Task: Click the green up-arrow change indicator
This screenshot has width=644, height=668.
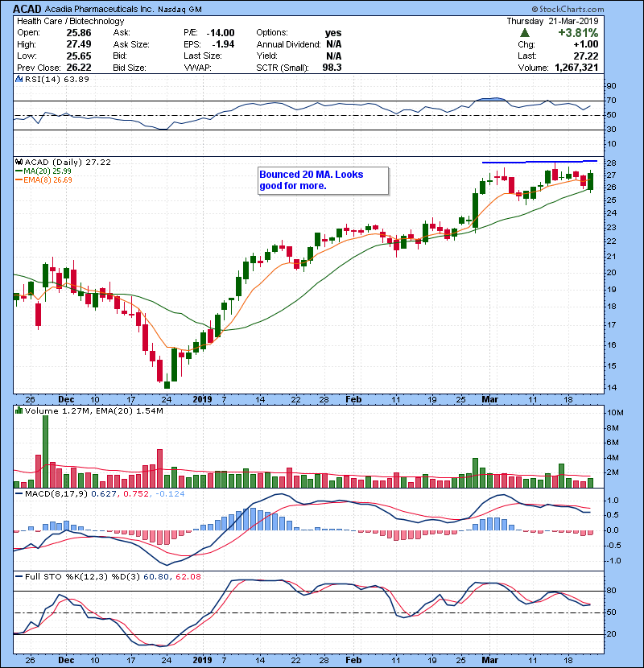Action: (525, 33)
